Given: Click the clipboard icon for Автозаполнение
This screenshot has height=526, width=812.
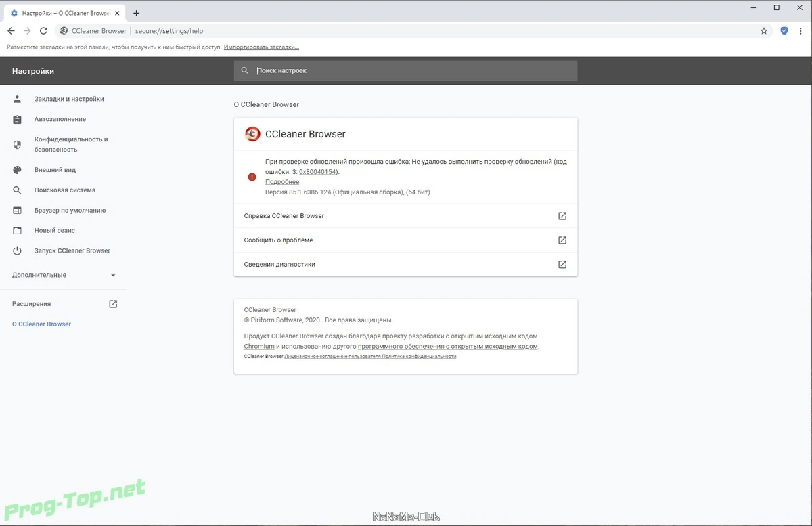Looking at the screenshot, I should click(x=18, y=119).
